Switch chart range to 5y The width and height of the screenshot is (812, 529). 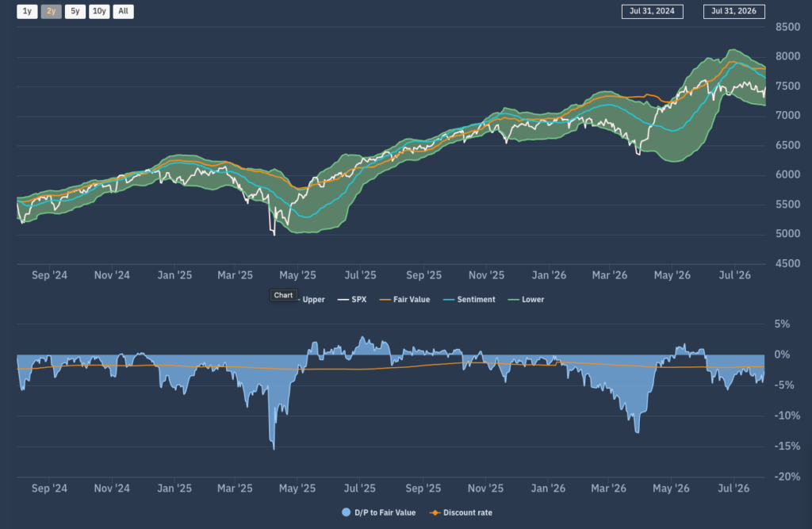(75, 11)
